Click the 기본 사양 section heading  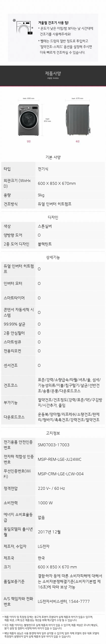pos(53,157)
